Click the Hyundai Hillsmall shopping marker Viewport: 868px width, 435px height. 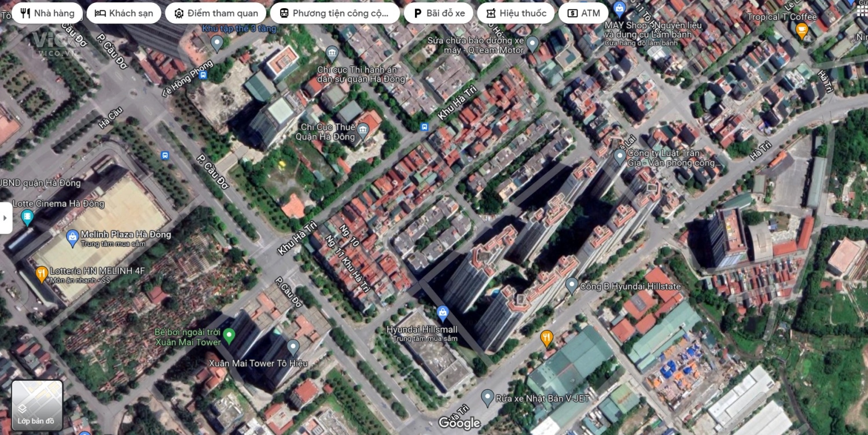443,313
